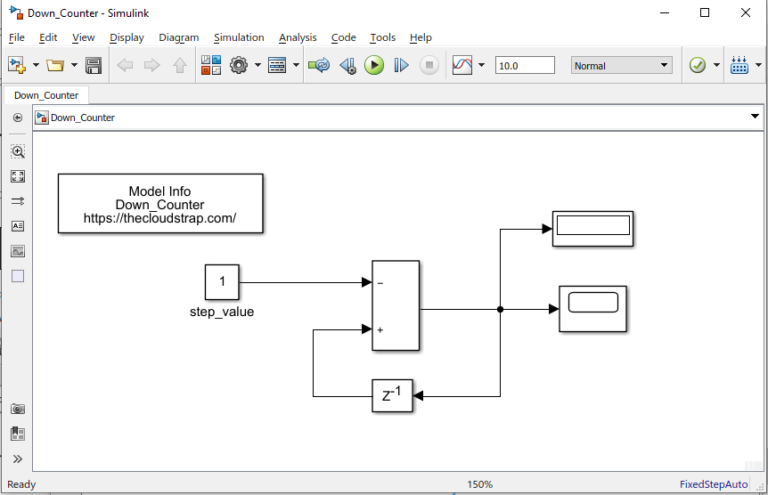Open the Normal simulation mode dropdown
The image size is (768, 495).
(621, 65)
